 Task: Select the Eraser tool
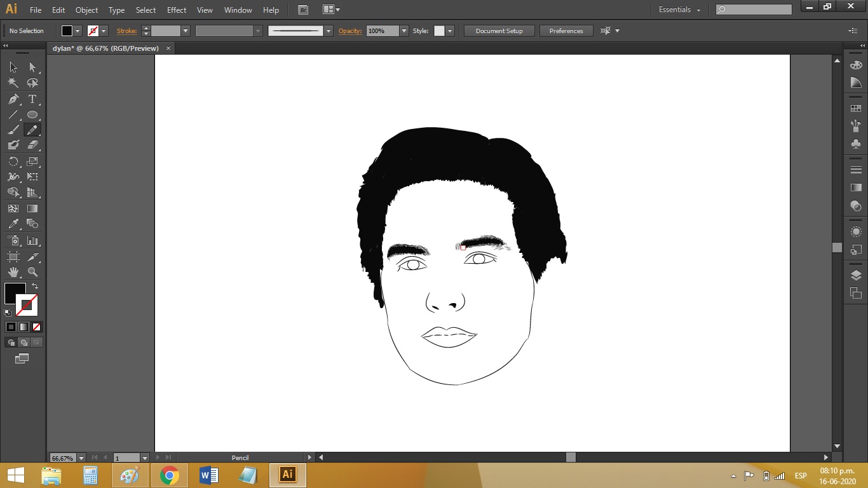point(32,145)
